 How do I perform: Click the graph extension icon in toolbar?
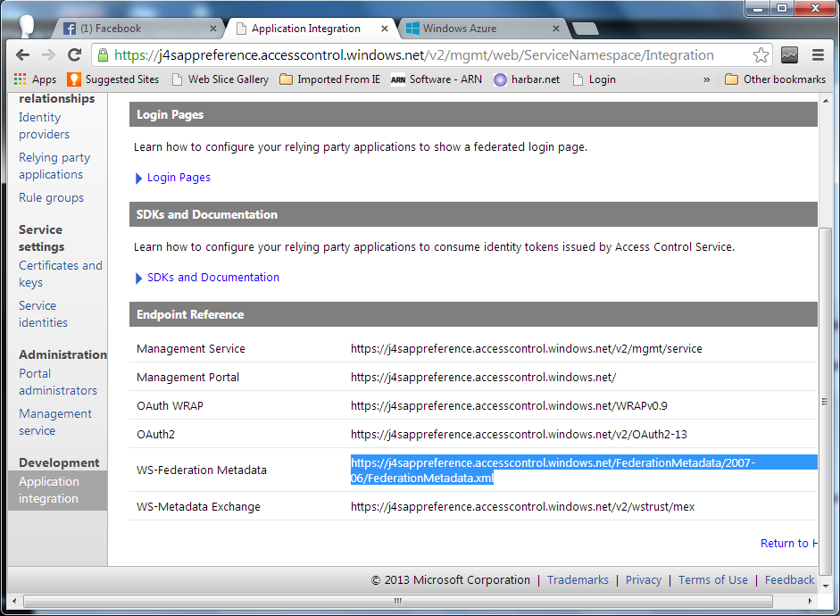[789, 54]
